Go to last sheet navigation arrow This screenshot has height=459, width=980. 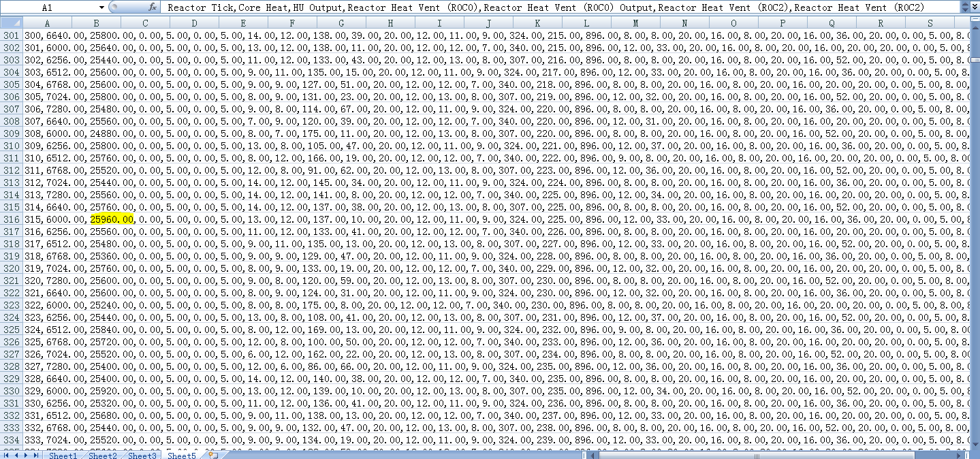(x=35, y=455)
